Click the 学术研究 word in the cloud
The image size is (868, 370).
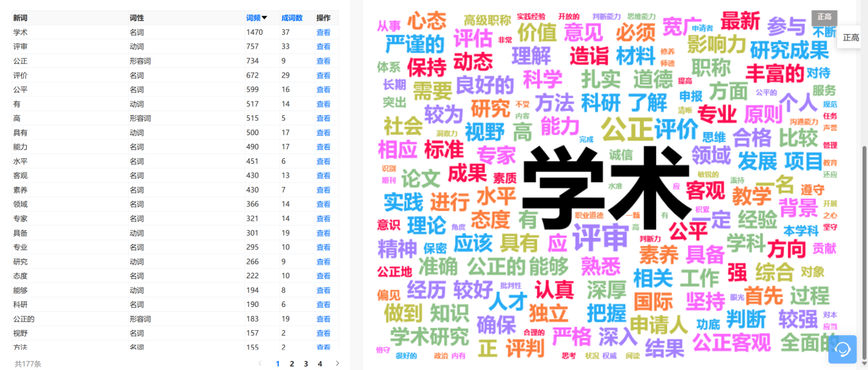[x=429, y=336]
